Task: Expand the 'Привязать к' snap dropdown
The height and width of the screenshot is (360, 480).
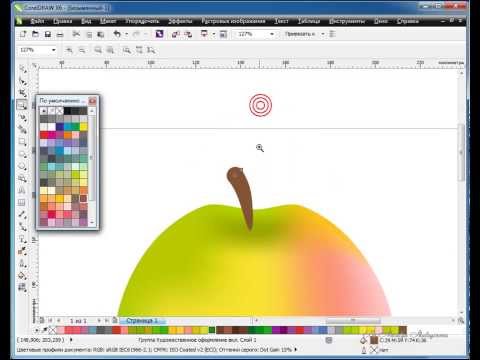Action: (323, 34)
